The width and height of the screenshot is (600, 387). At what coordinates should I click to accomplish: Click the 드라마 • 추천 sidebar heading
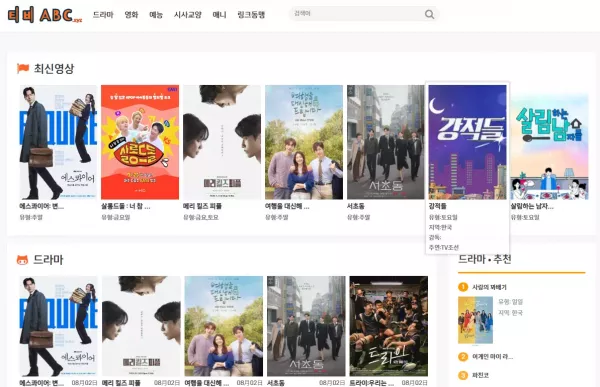point(485,259)
